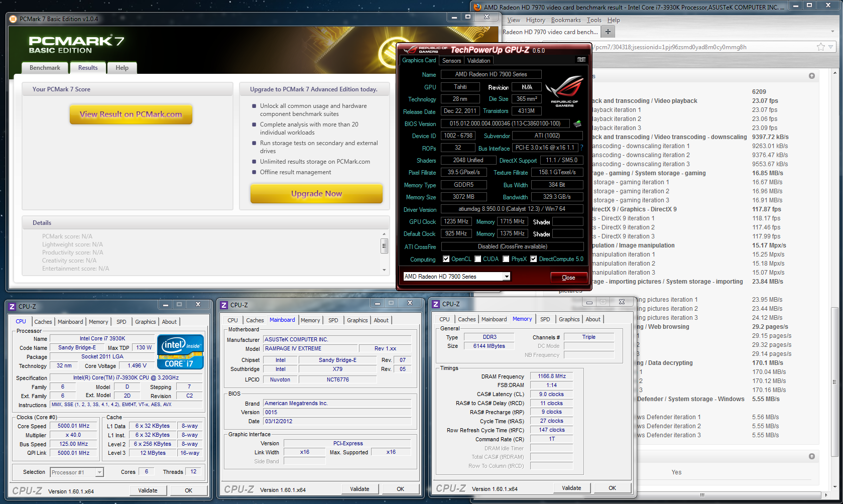Open About tab in CPU-Z CPU window

[169, 322]
